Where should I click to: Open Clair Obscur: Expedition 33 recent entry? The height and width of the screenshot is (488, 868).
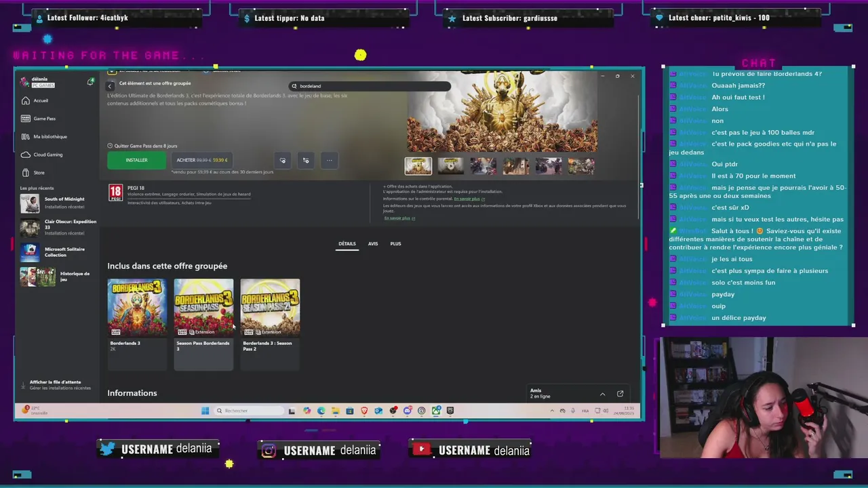pyautogui.click(x=58, y=228)
